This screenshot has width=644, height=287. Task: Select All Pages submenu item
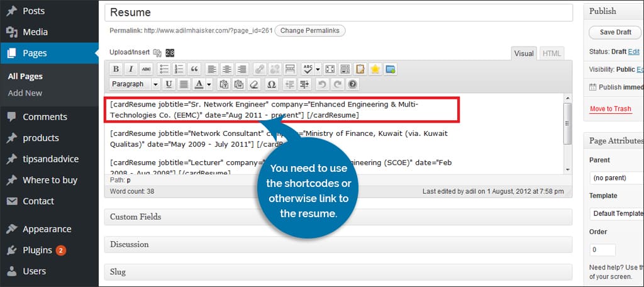[x=25, y=77]
